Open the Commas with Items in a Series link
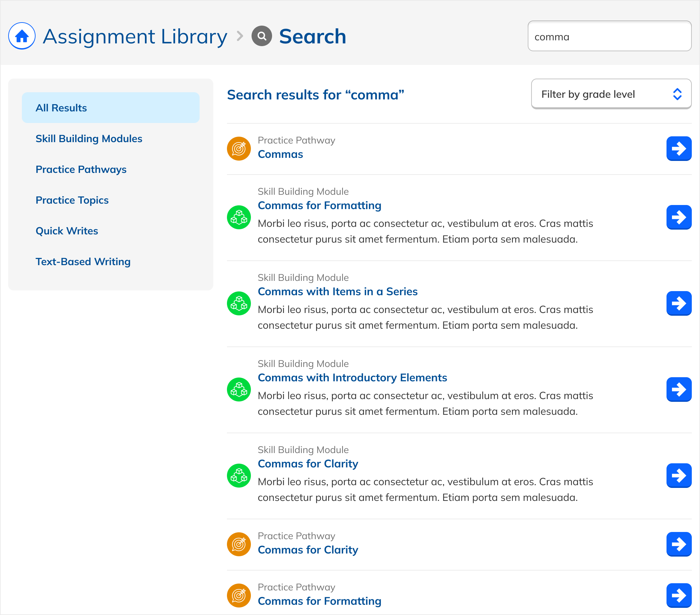This screenshot has height=615, width=700. (337, 291)
